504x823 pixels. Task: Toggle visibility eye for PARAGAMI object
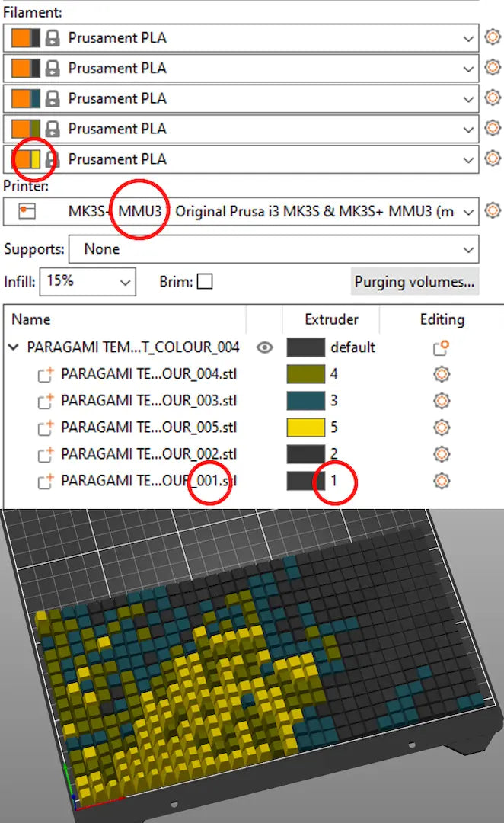pyautogui.click(x=265, y=347)
